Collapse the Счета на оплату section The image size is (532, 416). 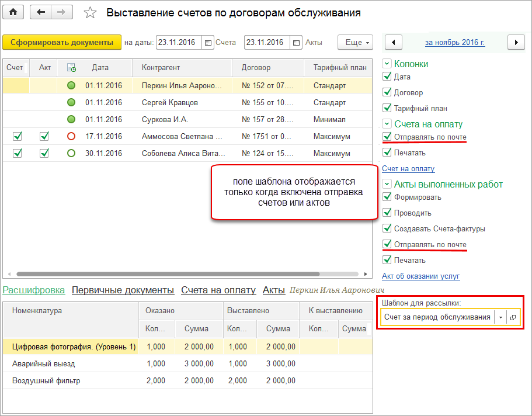coord(387,124)
